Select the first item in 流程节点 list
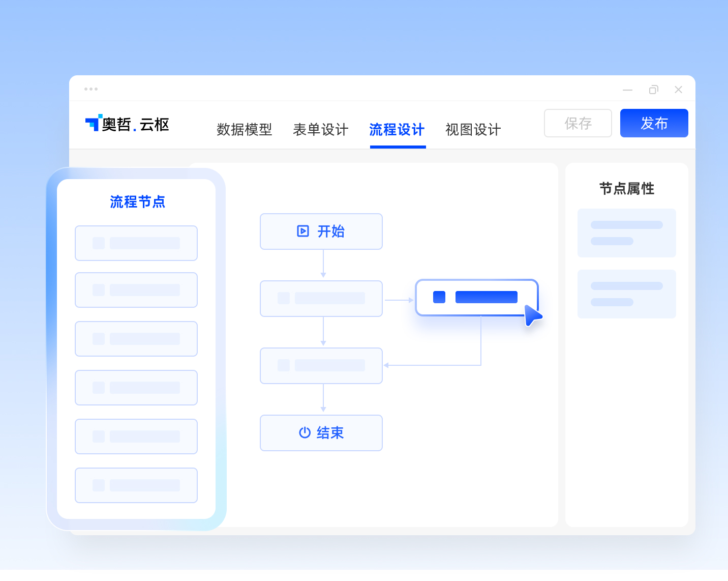The height and width of the screenshot is (581, 728). (136, 243)
